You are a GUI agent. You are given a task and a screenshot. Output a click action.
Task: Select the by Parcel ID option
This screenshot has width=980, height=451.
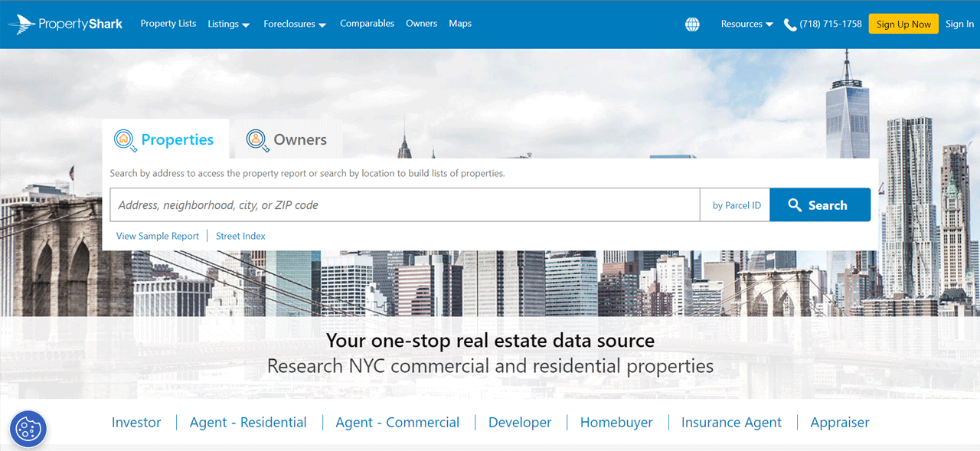734,204
